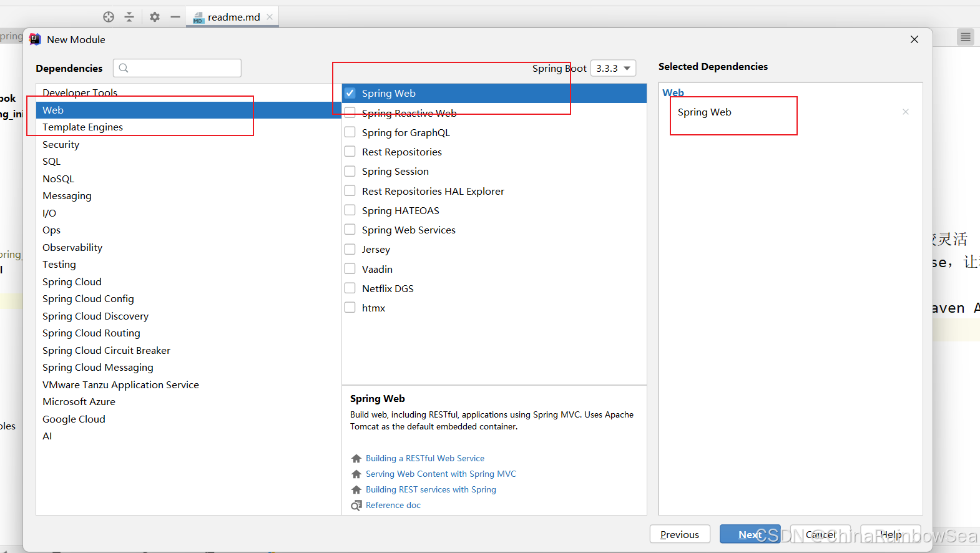Click the locate/select opened file target icon
The image size is (980, 553).
pos(109,17)
